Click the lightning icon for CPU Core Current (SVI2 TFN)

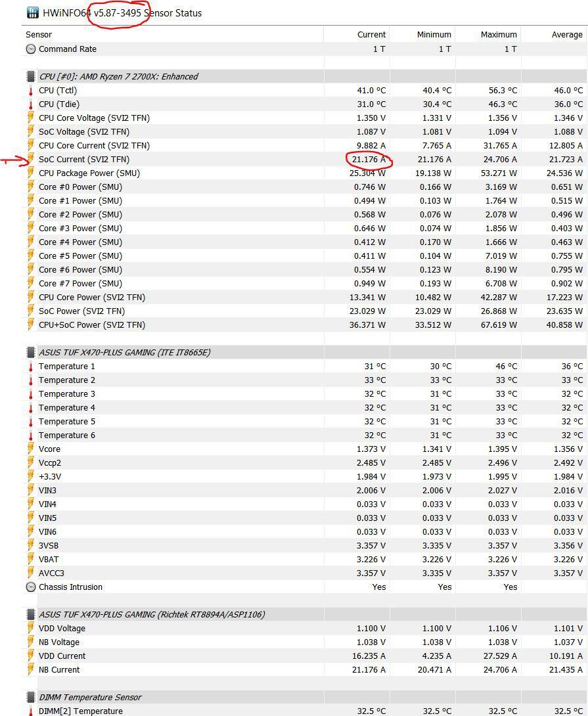(31, 145)
